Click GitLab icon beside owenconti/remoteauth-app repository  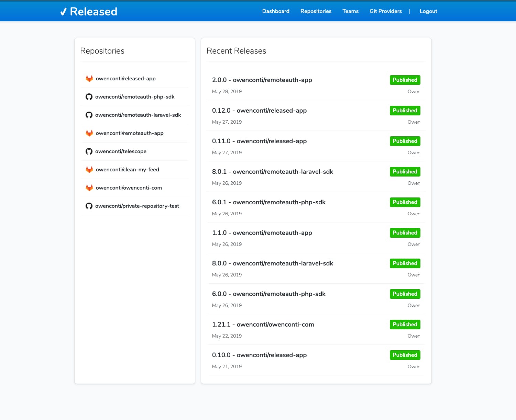[x=89, y=133]
